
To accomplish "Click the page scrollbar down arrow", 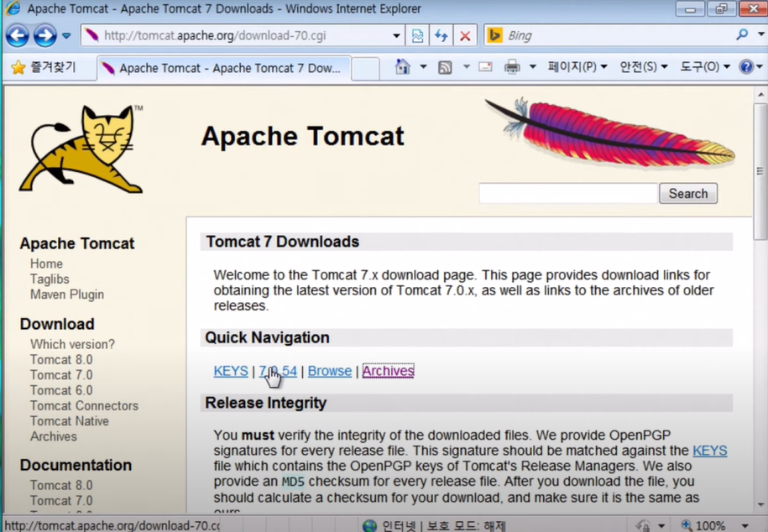I will coord(760,504).
